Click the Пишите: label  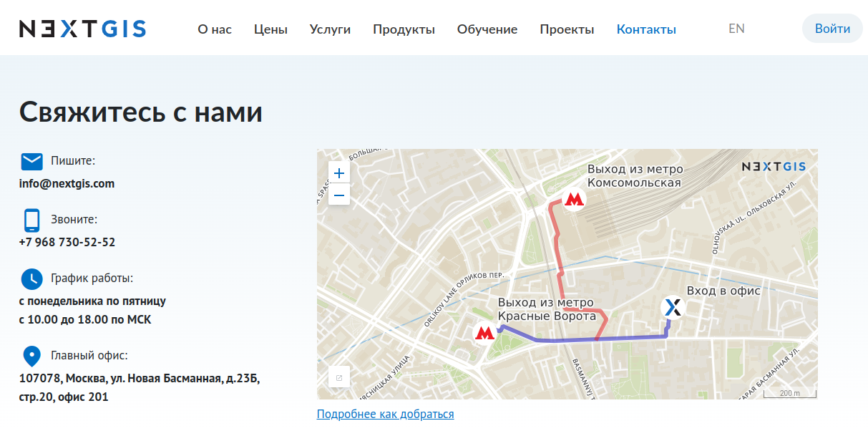73,161
